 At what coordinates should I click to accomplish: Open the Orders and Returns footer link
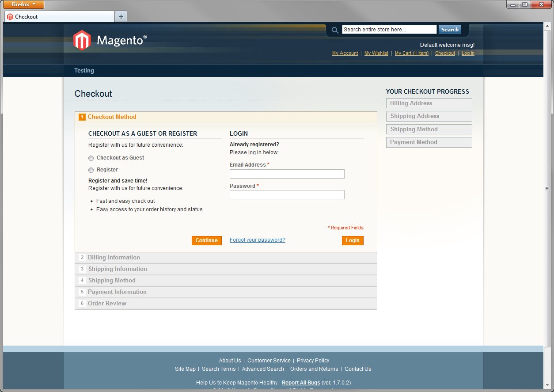tap(314, 369)
